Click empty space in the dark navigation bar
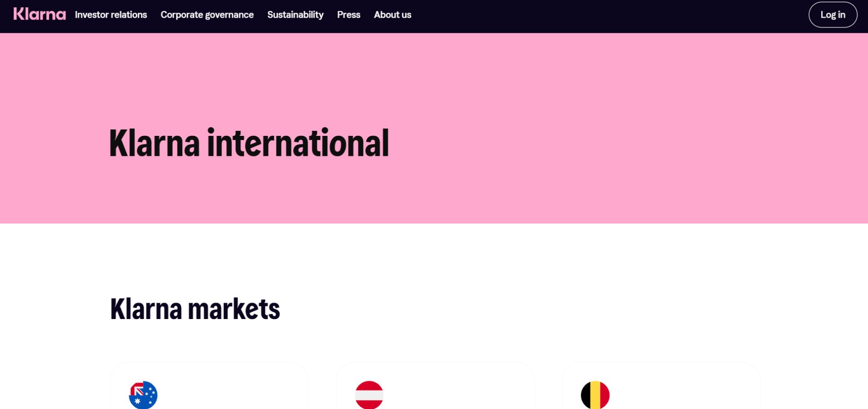Image resolution: width=868 pixels, height=409 pixels. coord(608,16)
